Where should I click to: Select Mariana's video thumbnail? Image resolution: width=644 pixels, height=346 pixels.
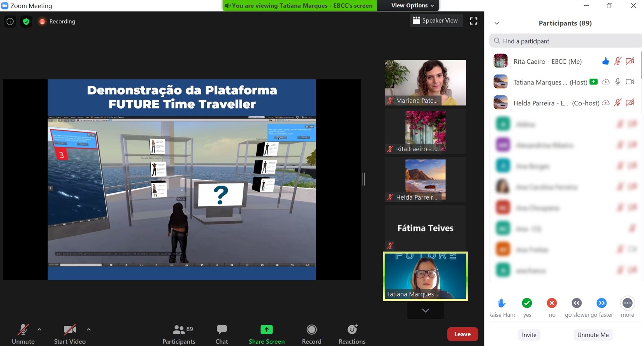[425, 83]
